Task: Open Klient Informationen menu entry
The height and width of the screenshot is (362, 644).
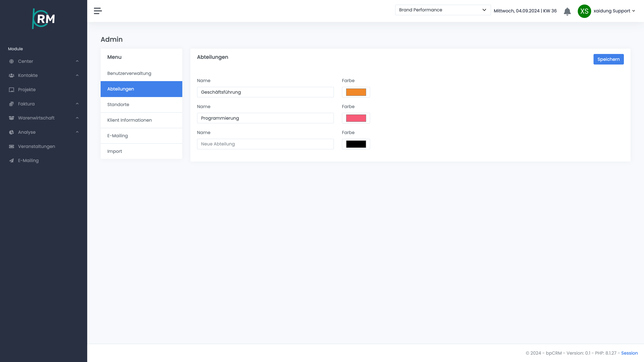Action: [141, 120]
